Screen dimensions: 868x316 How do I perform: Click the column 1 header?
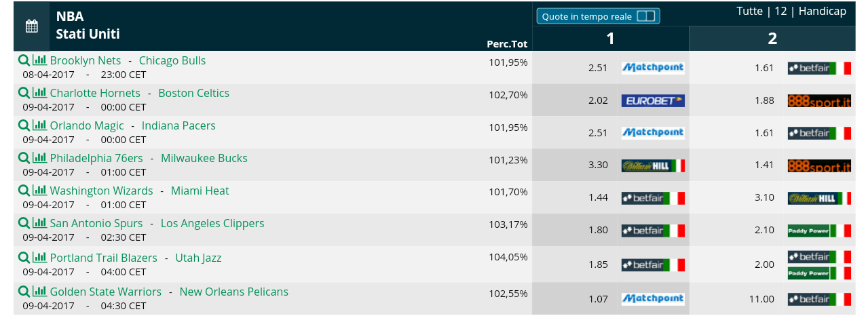[x=610, y=39]
